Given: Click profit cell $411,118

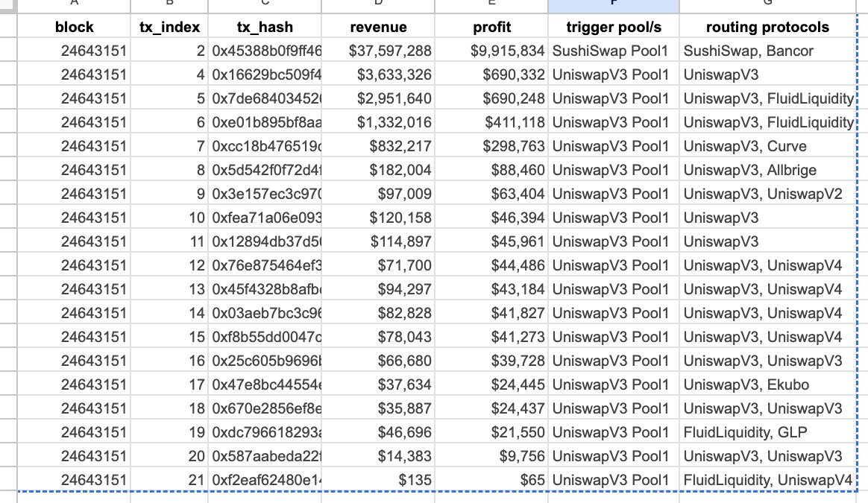Looking at the screenshot, I should click(491, 122).
